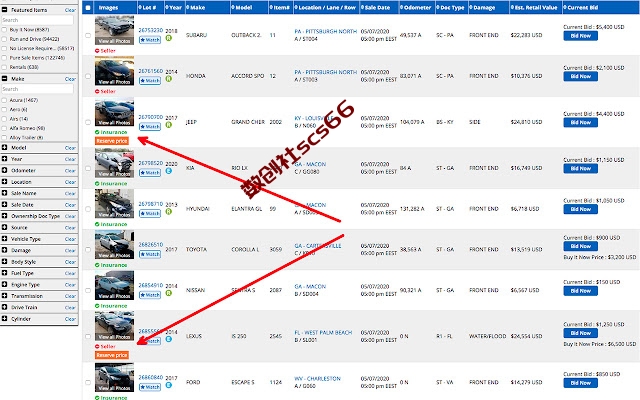The image size is (640, 400).
Task: Click blue E icon in Kia Rio row
Action: click(169, 171)
